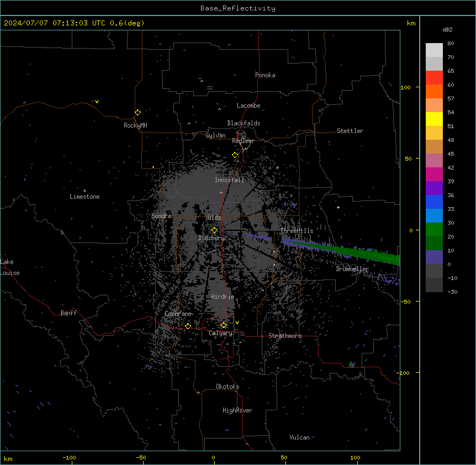This screenshot has width=476, height=465.
Task: Click the right axis tick labeled -50
Action: point(405,302)
